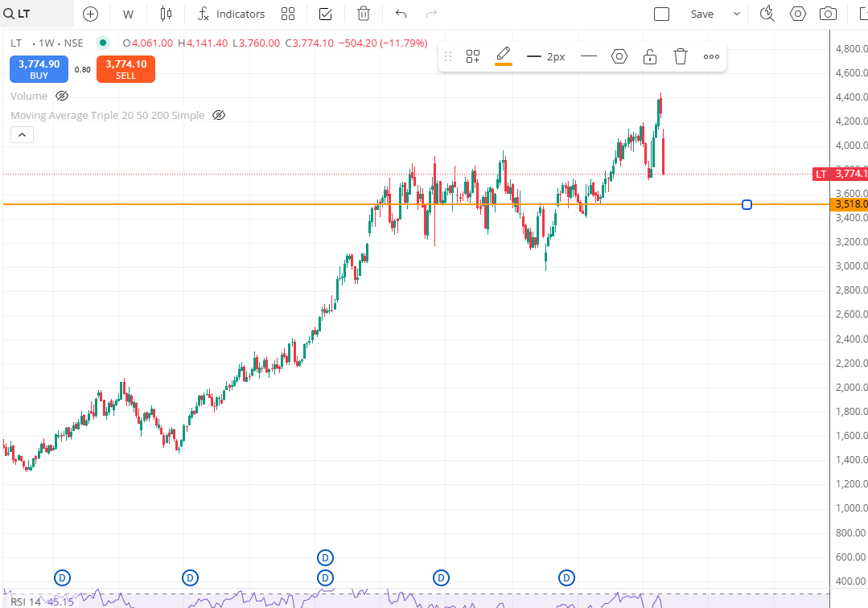
Task: Click the red SELL 3,774.10 button
Action: [125, 69]
